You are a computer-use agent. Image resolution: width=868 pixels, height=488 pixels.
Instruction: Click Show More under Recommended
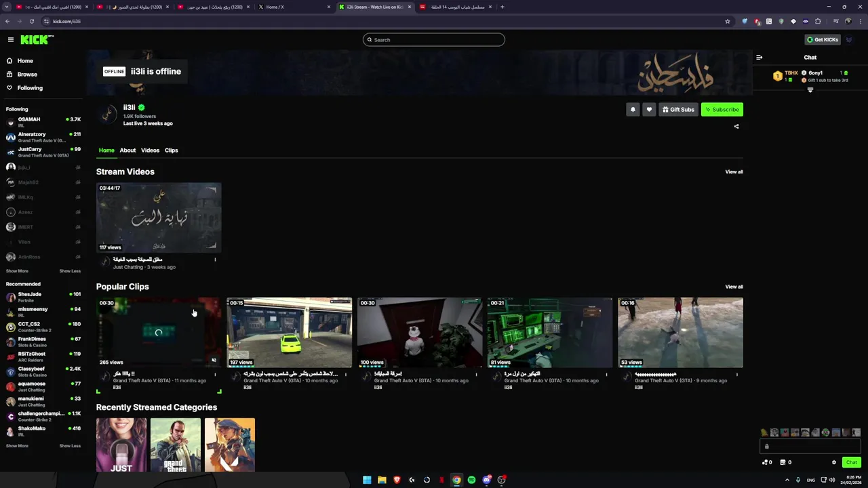tap(17, 446)
